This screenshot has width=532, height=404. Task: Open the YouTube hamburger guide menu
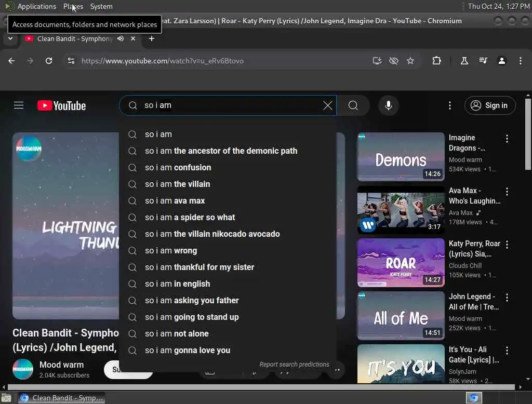pos(19,105)
